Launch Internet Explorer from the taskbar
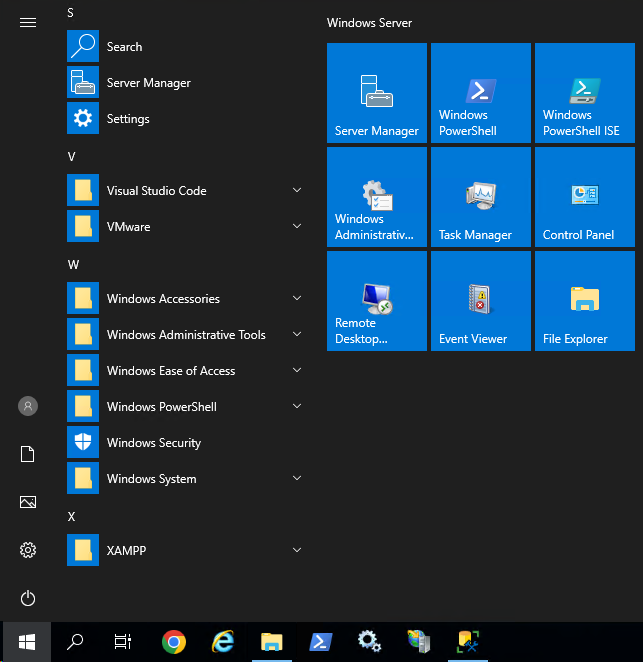The height and width of the screenshot is (662, 643). pos(222,642)
